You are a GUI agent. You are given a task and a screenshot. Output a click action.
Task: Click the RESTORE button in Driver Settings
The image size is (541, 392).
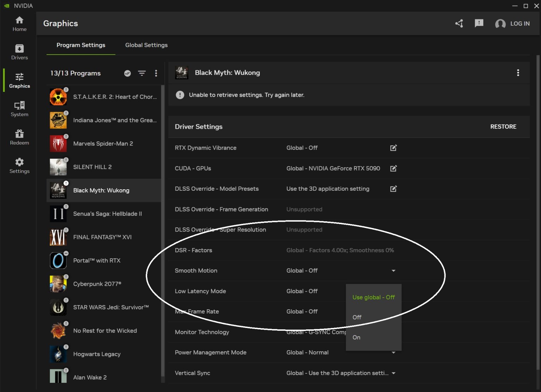(503, 127)
